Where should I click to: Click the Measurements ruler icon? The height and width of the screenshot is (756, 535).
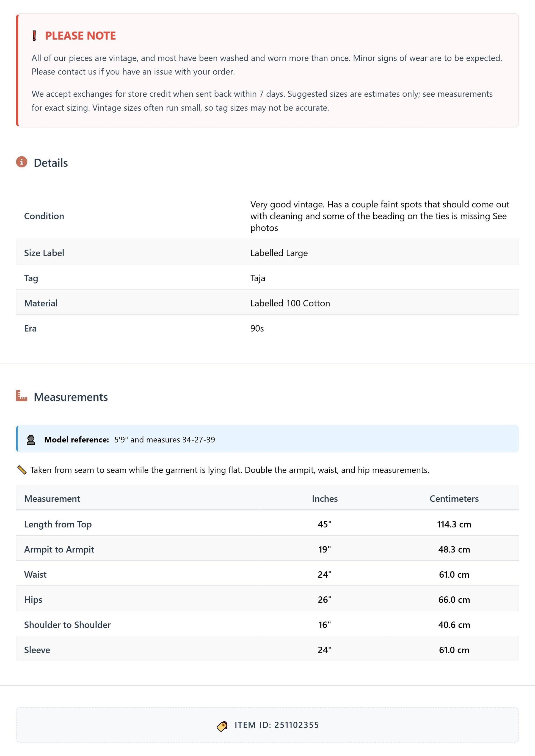tap(22, 396)
